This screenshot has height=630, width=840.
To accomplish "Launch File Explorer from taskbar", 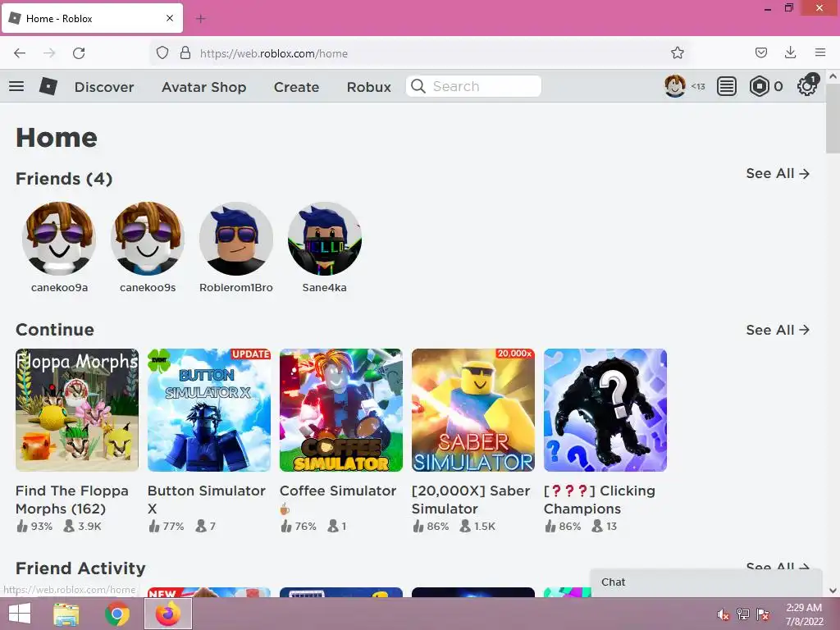I will [66, 614].
